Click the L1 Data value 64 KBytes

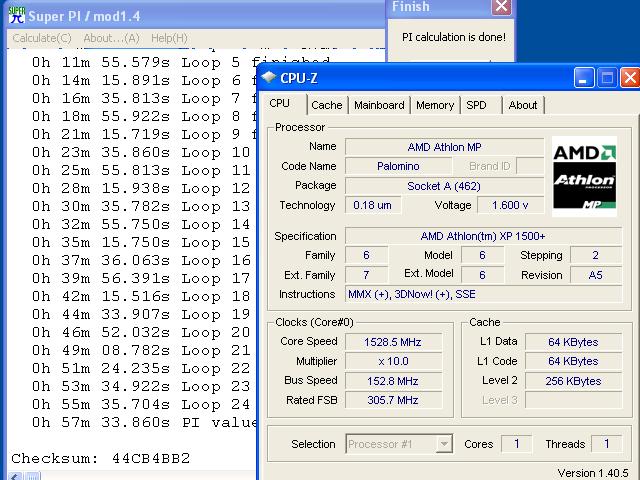(573, 342)
